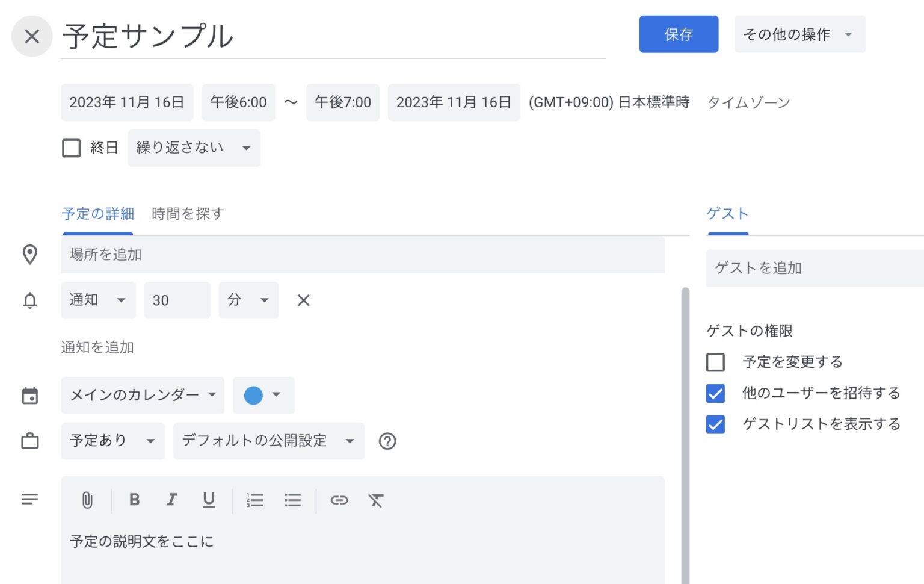
Task: Toggle bold formatting in description editor
Action: point(134,500)
